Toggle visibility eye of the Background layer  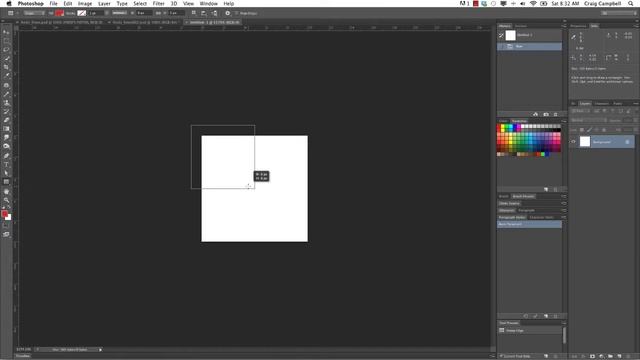[573, 142]
